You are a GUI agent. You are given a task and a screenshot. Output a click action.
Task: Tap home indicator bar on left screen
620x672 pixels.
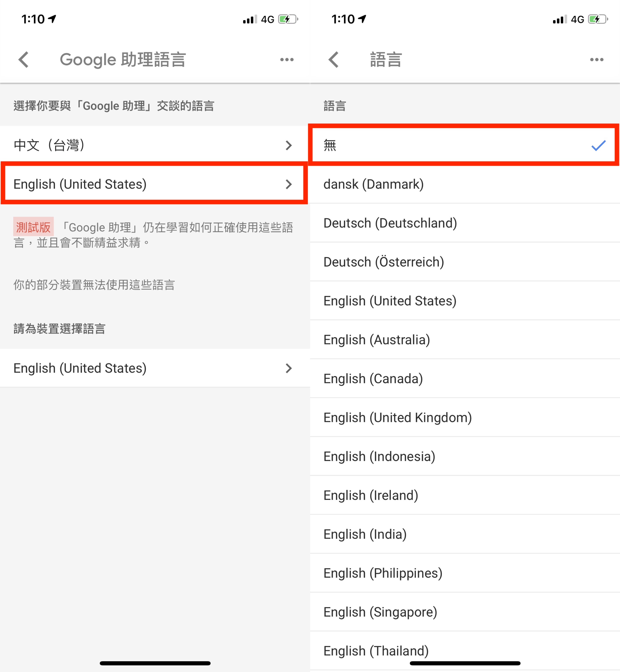[x=155, y=663]
